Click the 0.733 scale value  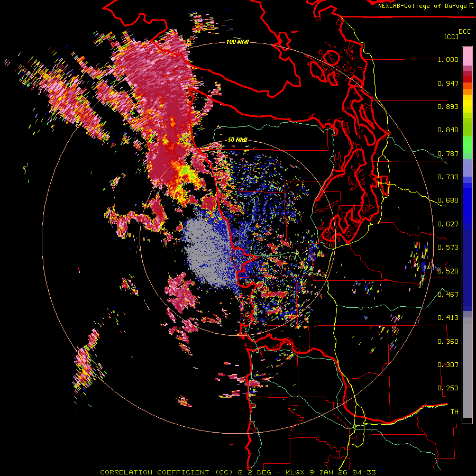[x=448, y=177]
